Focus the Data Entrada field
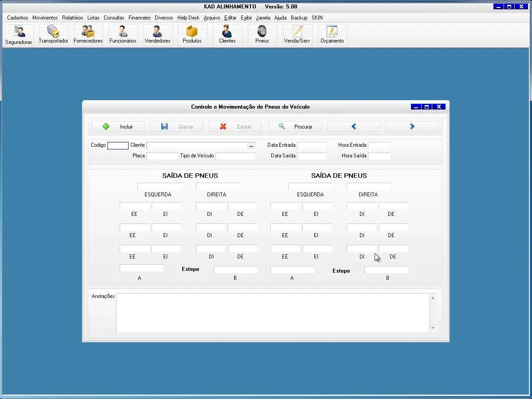Image resolution: width=532 pixels, height=399 pixels. point(312,145)
